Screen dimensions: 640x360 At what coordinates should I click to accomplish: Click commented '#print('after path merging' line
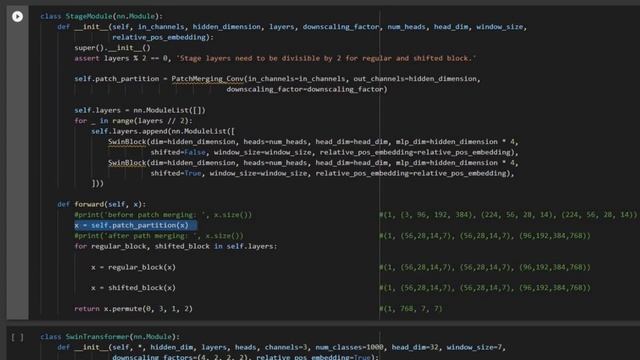(x=159, y=236)
